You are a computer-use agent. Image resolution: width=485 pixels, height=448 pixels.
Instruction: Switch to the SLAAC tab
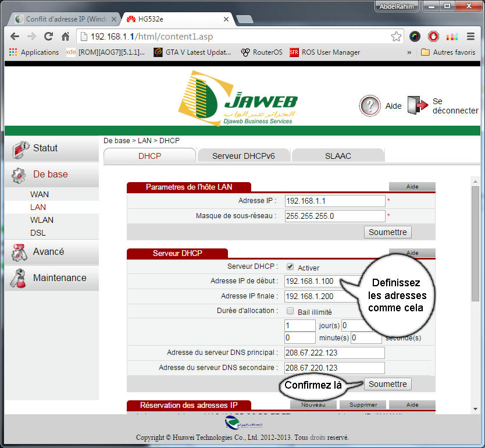[338, 155]
